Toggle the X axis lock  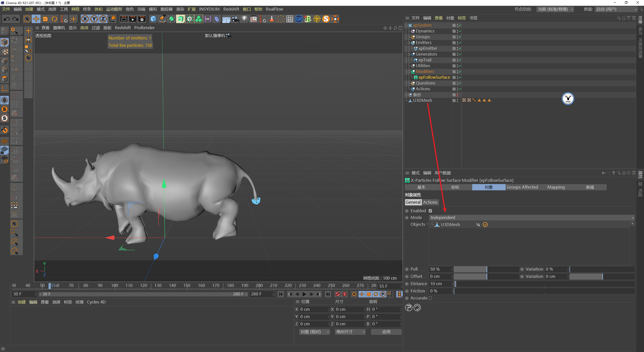click(x=85, y=19)
